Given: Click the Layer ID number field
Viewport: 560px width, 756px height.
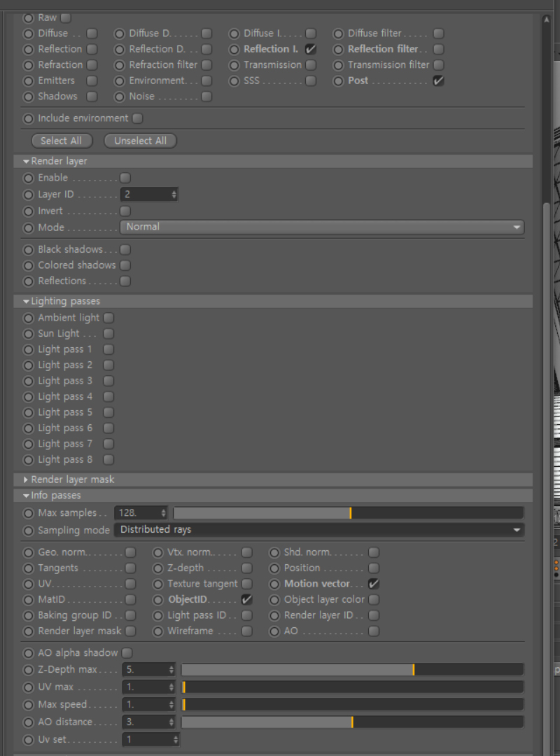Looking at the screenshot, I should click(145, 195).
